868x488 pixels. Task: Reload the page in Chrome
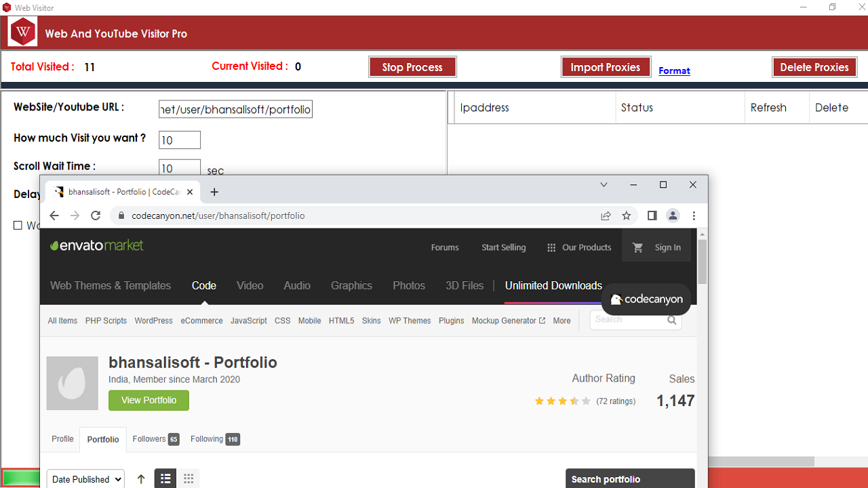pyautogui.click(x=96, y=216)
